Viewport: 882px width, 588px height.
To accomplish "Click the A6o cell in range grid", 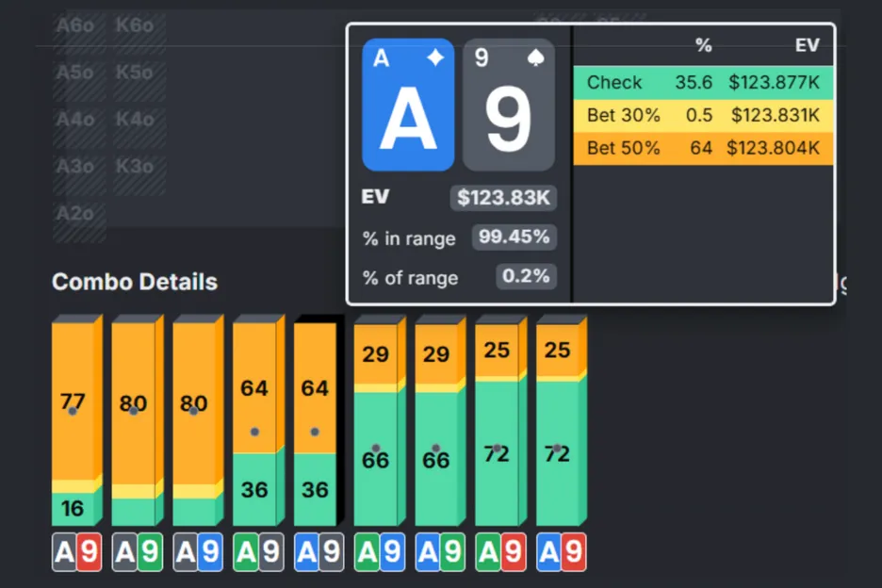I will click(x=76, y=25).
